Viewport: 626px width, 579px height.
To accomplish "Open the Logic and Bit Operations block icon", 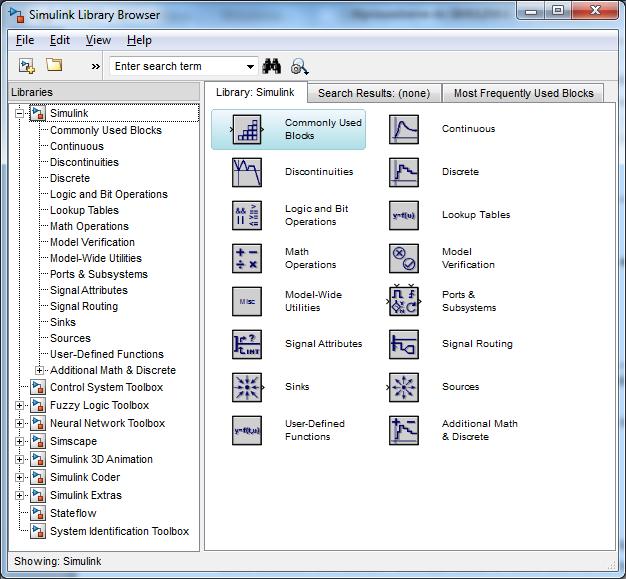I will [247, 216].
